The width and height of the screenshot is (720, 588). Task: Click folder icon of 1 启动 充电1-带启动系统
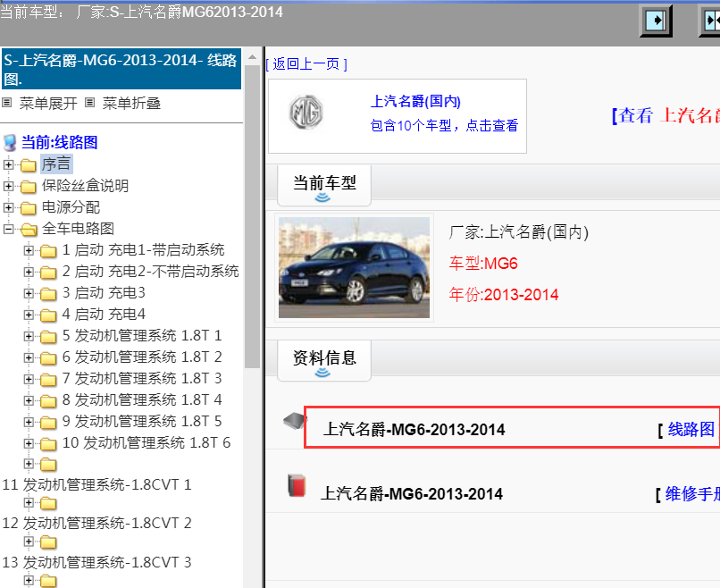(48, 250)
